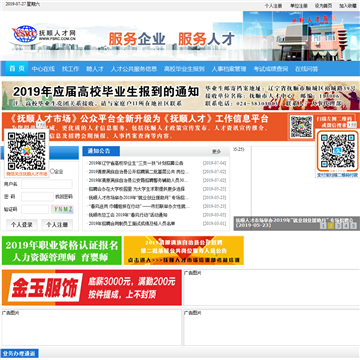Focus the 密码 input field
Viewport: 360px width, 360px height.
(37, 197)
